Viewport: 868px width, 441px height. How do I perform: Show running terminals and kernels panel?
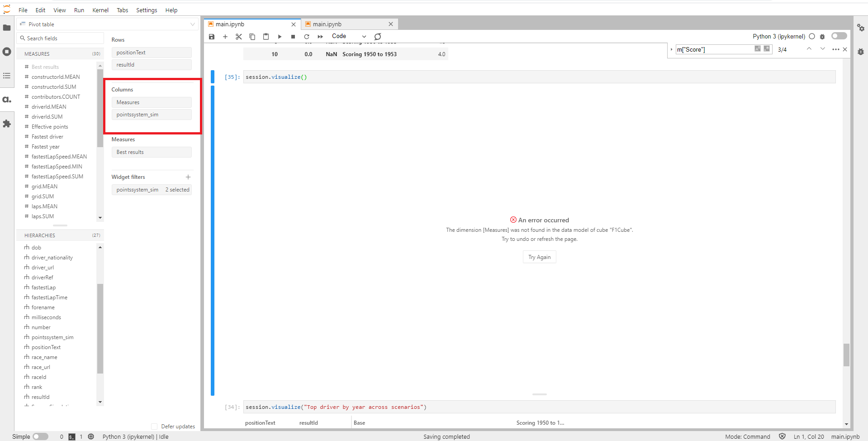pos(7,52)
